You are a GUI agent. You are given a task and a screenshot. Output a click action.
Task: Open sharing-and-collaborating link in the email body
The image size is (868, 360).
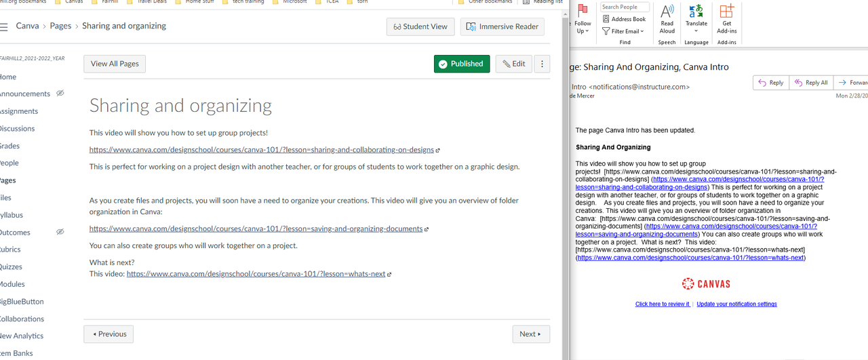click(698, 183)
